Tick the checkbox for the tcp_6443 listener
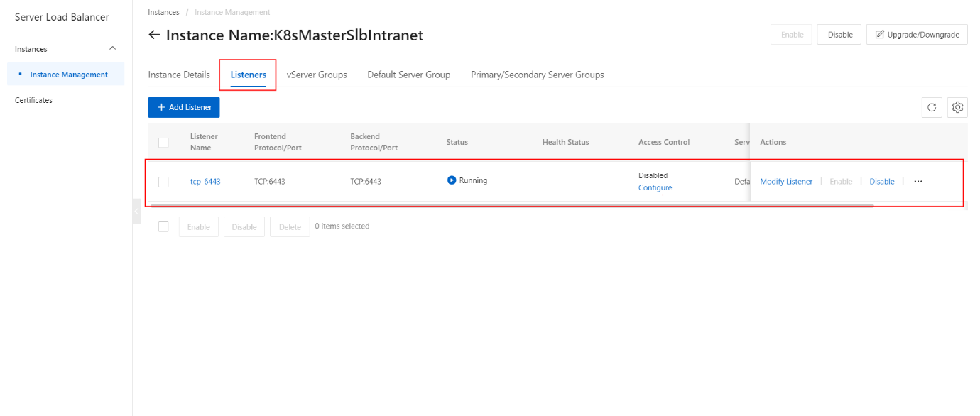The width and height of the screenshot is (980, 416). 163,182
